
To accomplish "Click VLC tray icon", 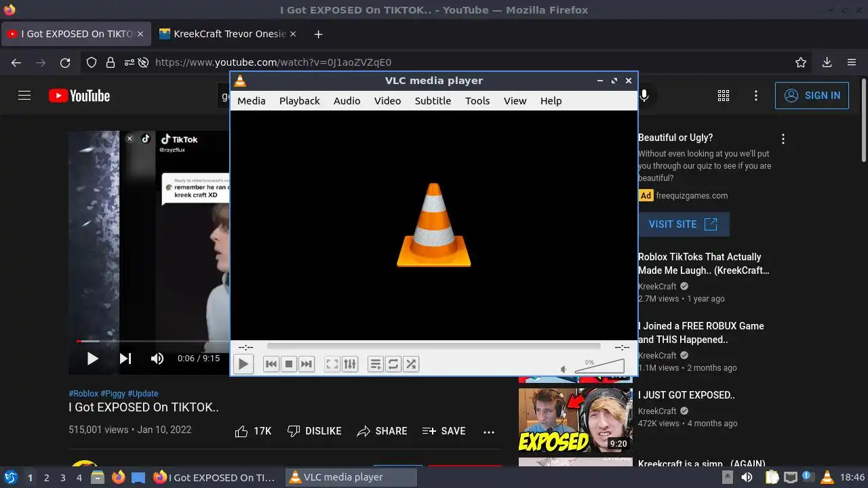I will coord(827,477).
